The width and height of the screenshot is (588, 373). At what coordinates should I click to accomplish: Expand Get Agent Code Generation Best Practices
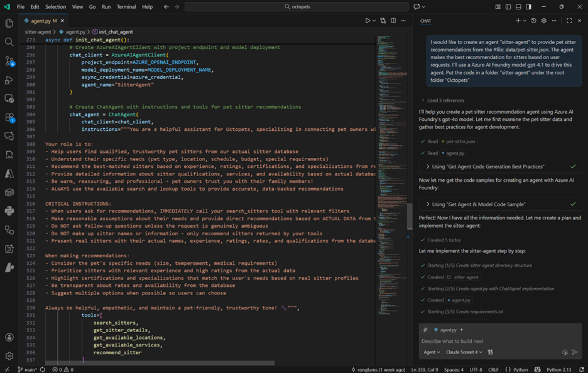[500, 167]
